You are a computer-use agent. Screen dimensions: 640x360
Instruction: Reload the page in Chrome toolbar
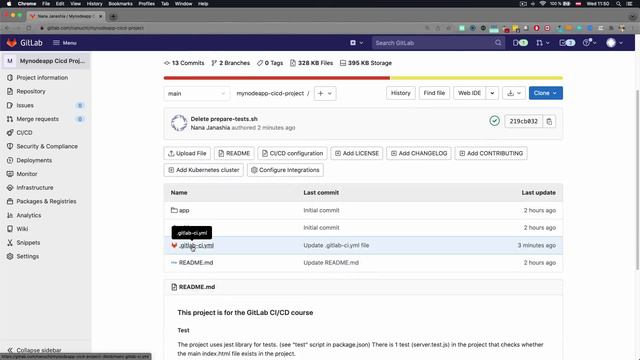(x=29, y=28)
